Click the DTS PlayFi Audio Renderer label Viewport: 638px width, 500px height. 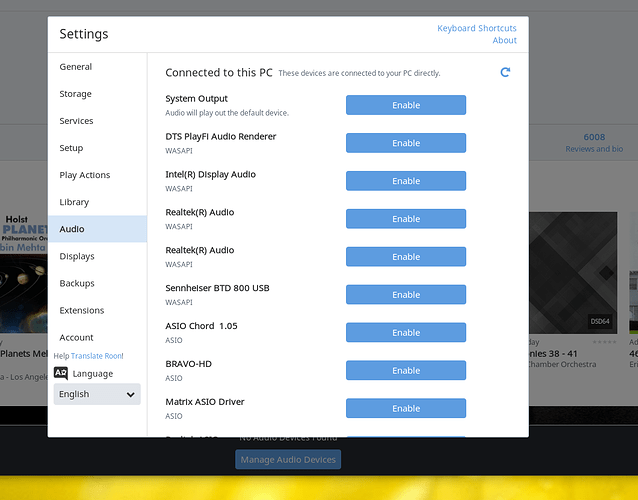[221, 136]
